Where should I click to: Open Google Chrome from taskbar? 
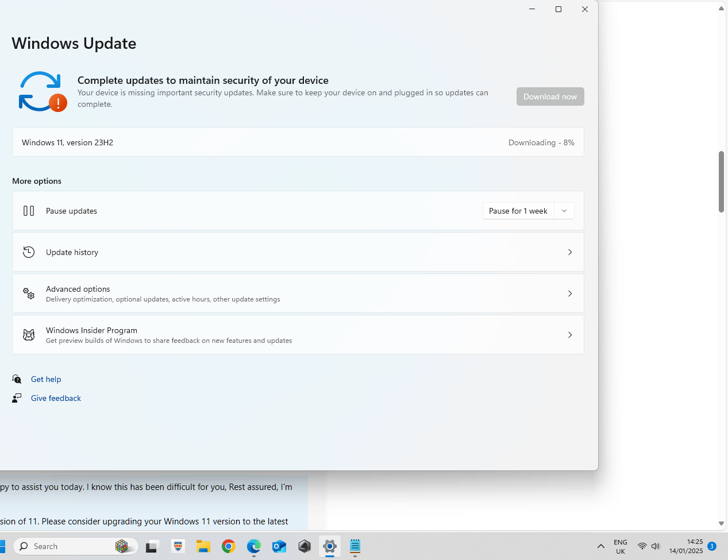pyautogui.click(x=229, y=546)
